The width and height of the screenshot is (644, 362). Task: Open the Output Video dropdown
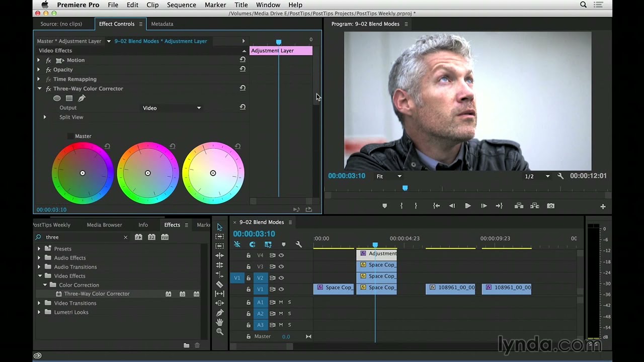(172, 108)
